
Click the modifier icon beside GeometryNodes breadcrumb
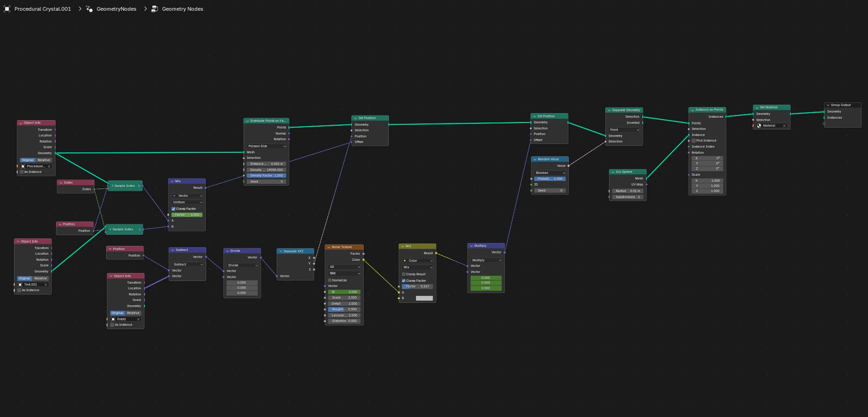pyautogui.click(x=89, y=9)
